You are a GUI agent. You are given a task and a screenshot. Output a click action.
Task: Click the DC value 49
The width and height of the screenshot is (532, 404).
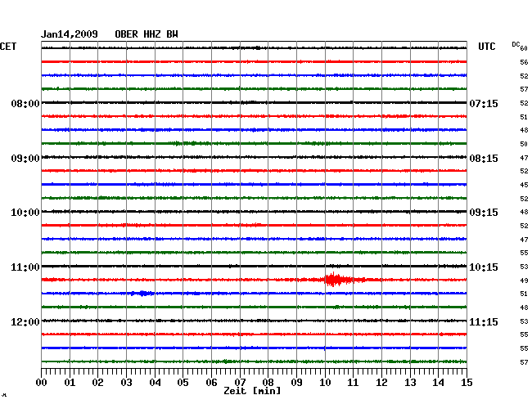point(524,281)
